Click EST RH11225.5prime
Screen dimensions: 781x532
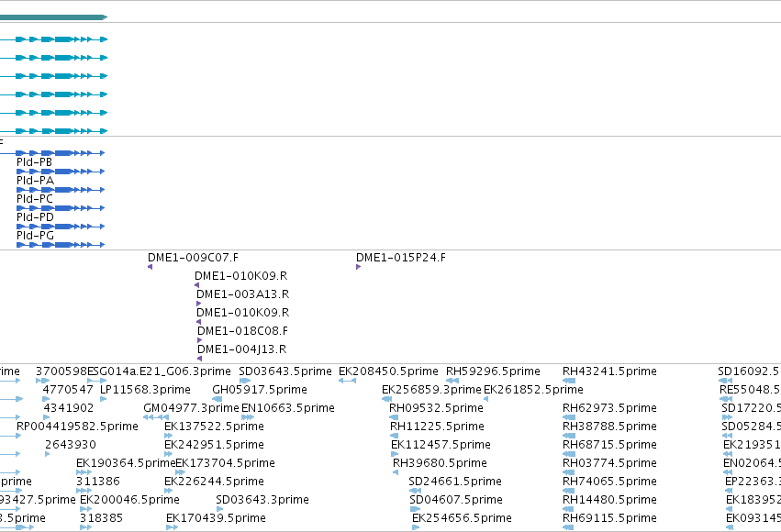pyautogui.click(x=438, y=427)
